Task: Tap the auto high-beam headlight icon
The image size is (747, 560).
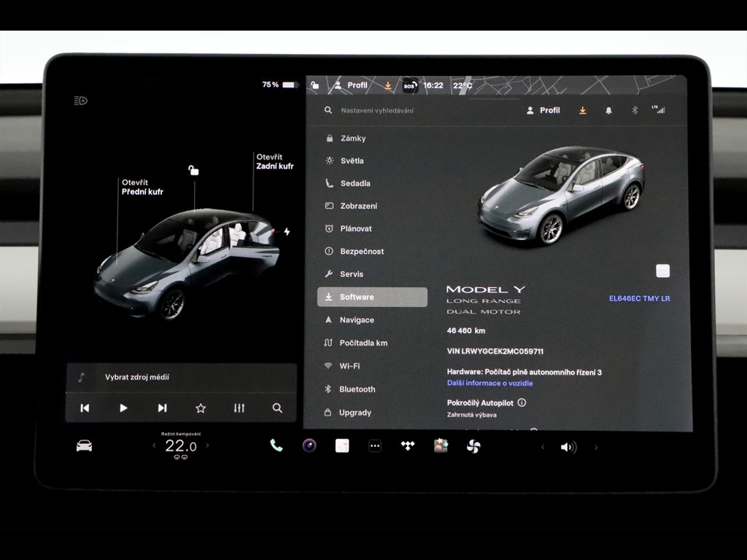Action: [x=80, y=101]
